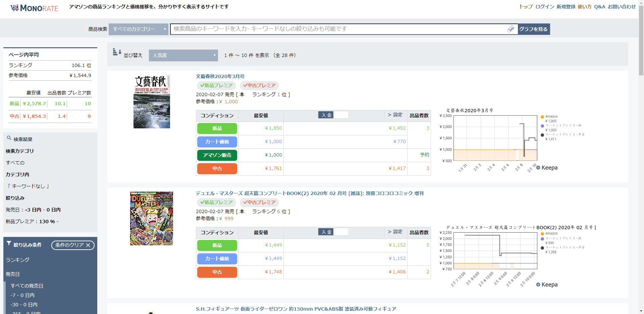Go to トップ page link

(526, 7)
